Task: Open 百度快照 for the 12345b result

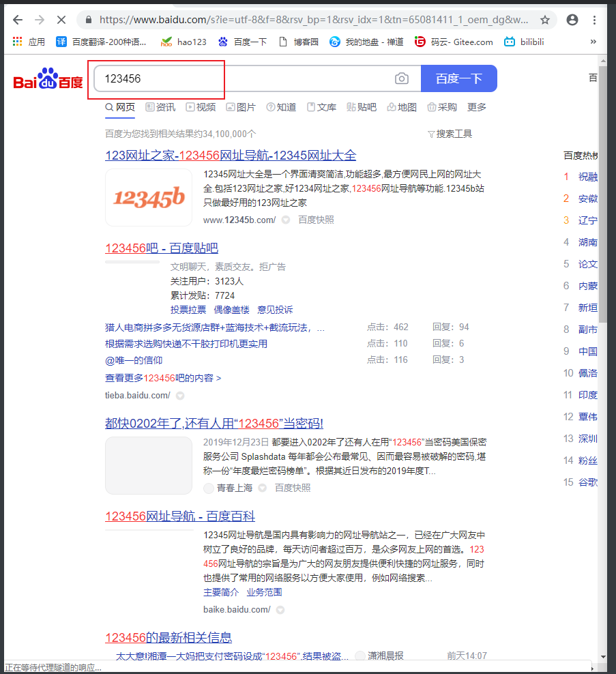Action: click(x=316, y=220)
